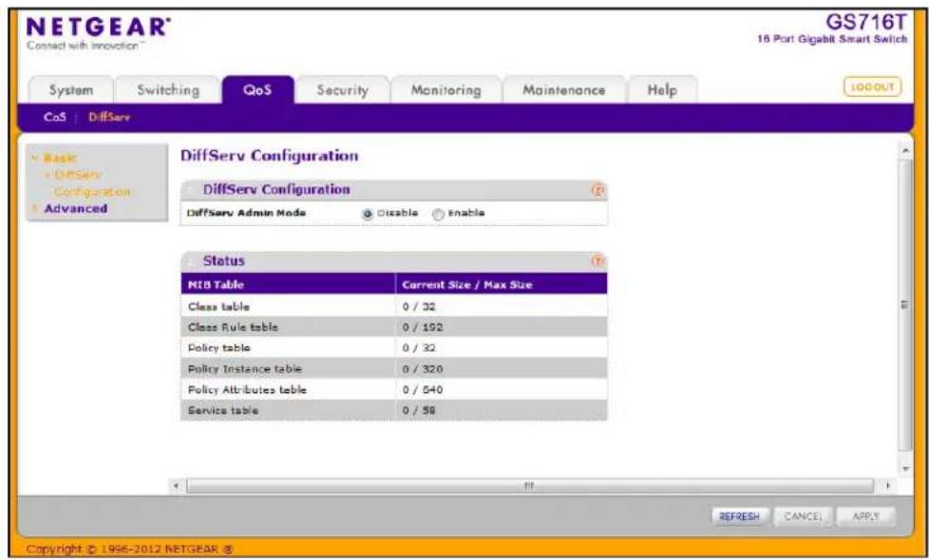Select Enable for DiffServ Admin Mode

pos(438,215)
